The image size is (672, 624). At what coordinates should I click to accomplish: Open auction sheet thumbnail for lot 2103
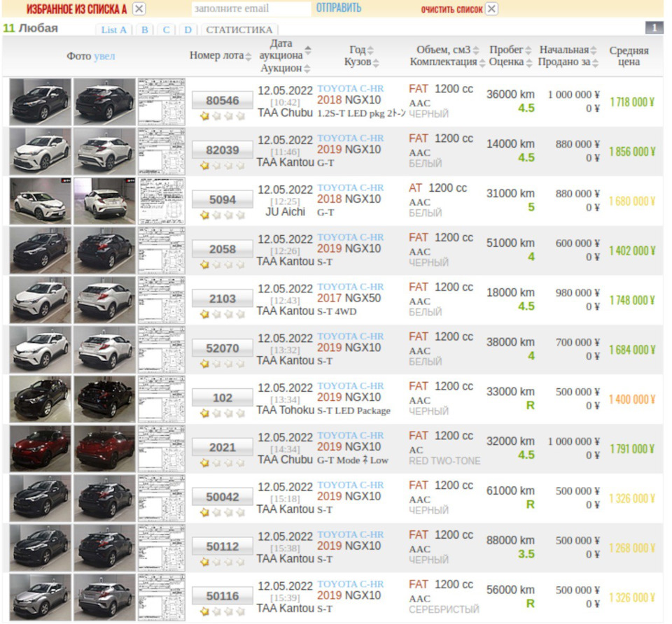pyautogui.click(x=162, y=300)
